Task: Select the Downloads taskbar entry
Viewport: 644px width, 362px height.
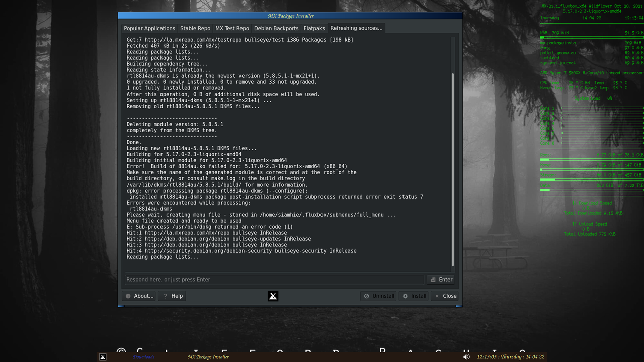Action: (x=143, y=357)
